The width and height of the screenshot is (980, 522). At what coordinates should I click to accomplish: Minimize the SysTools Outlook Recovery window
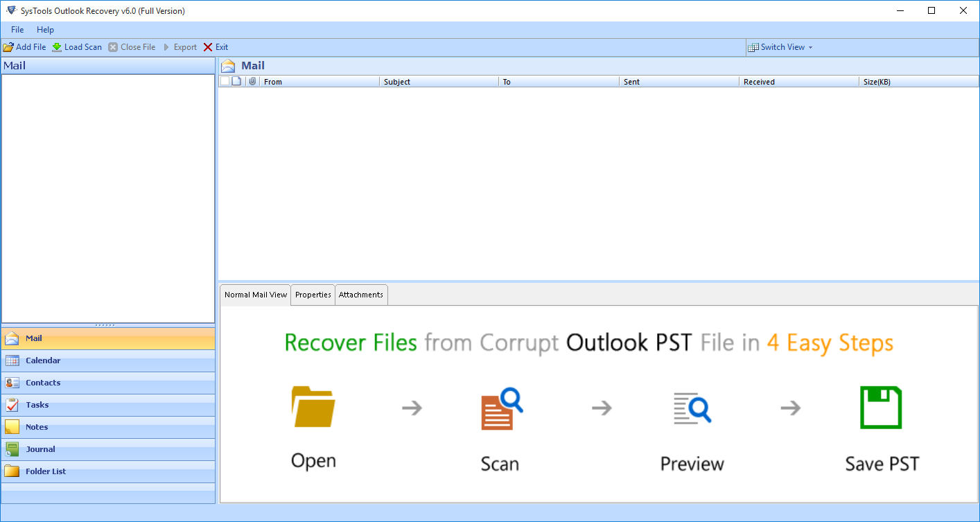click(900, 10)
